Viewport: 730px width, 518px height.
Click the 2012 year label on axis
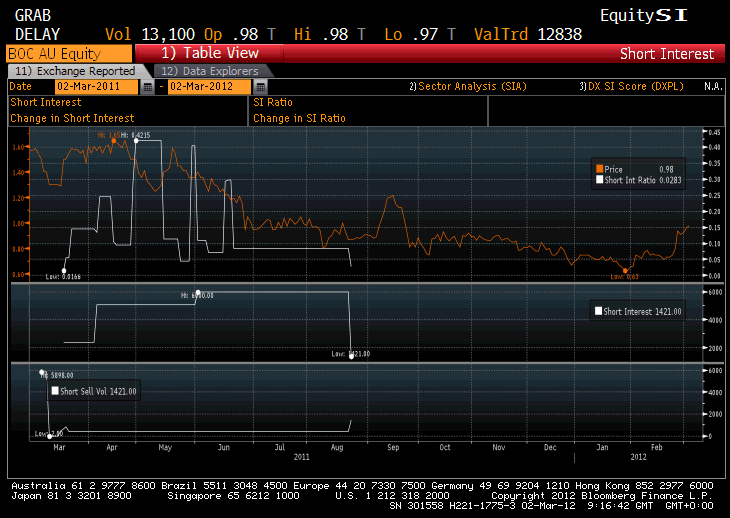(638, 457)
